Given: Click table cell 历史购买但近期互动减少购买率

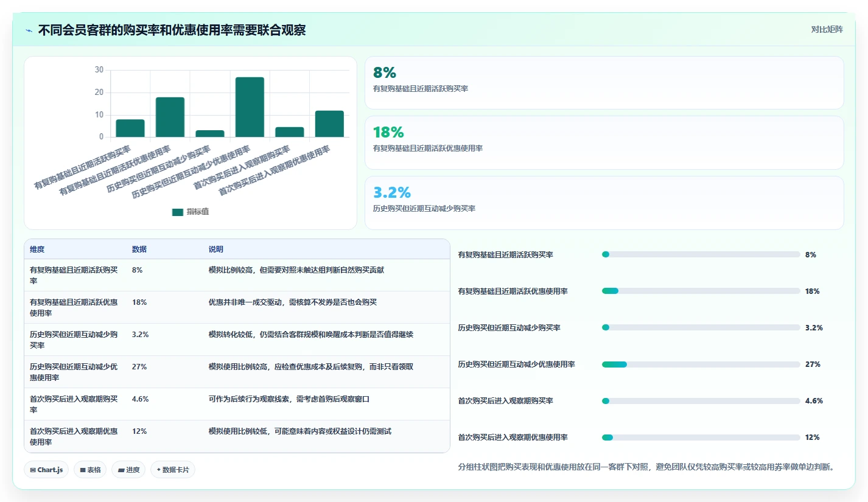Looking at the screenshot, I should click(74, 340).
